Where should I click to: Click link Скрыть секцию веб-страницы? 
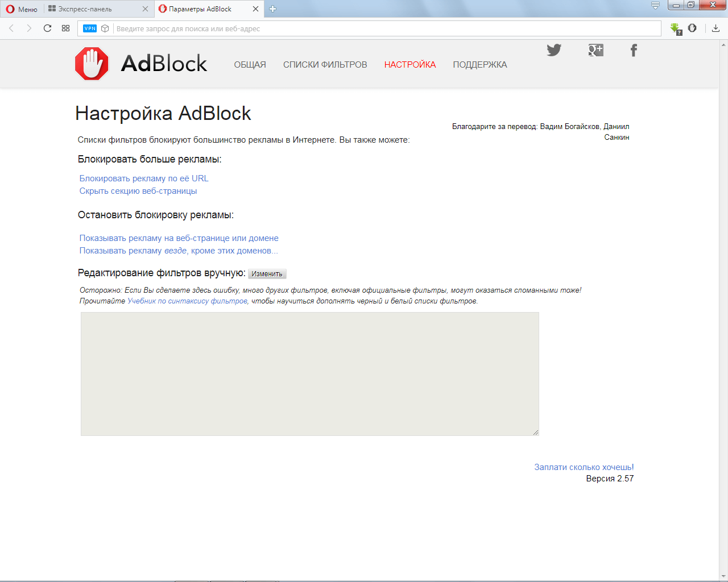138,191
